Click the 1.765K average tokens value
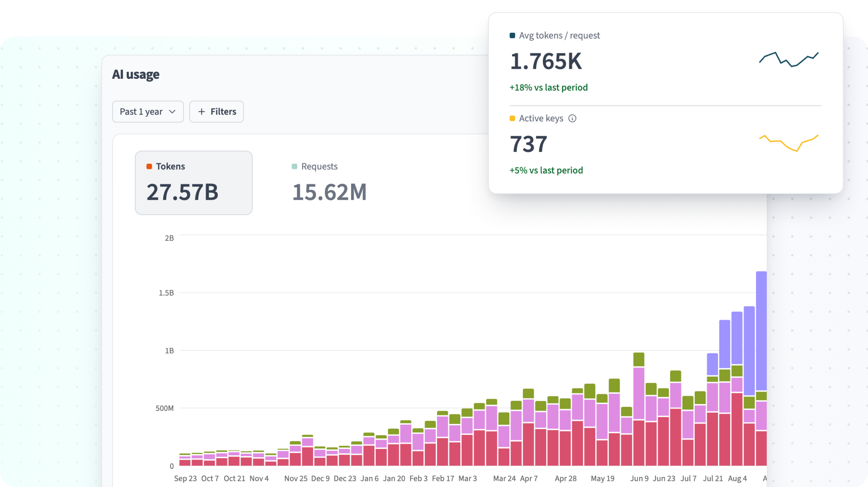The width and height of the screenshot is (868, 487). pos(546,61)
